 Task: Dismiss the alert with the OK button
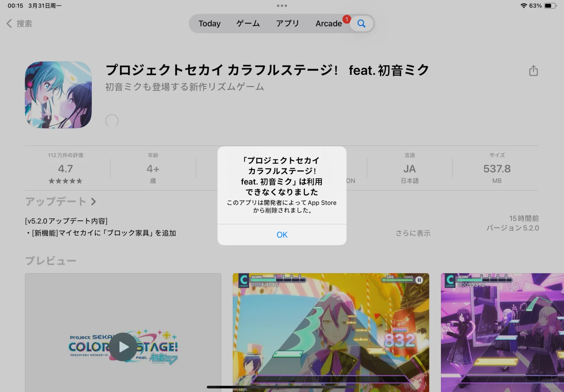point(282,235)
